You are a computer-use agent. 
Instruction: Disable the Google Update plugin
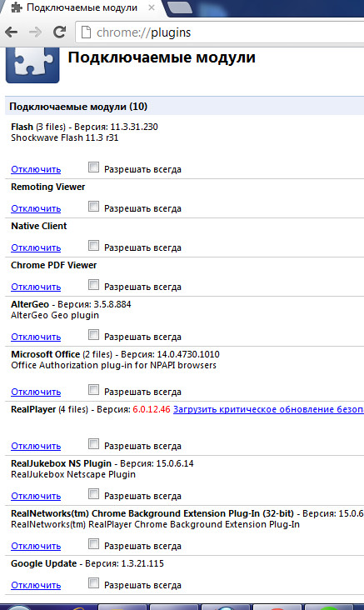(36, 585)
